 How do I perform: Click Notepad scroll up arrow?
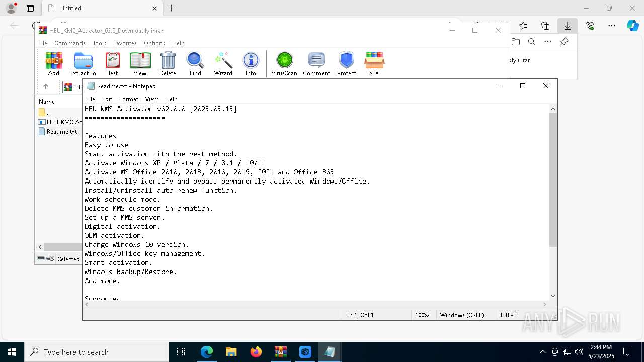point(553,109)
